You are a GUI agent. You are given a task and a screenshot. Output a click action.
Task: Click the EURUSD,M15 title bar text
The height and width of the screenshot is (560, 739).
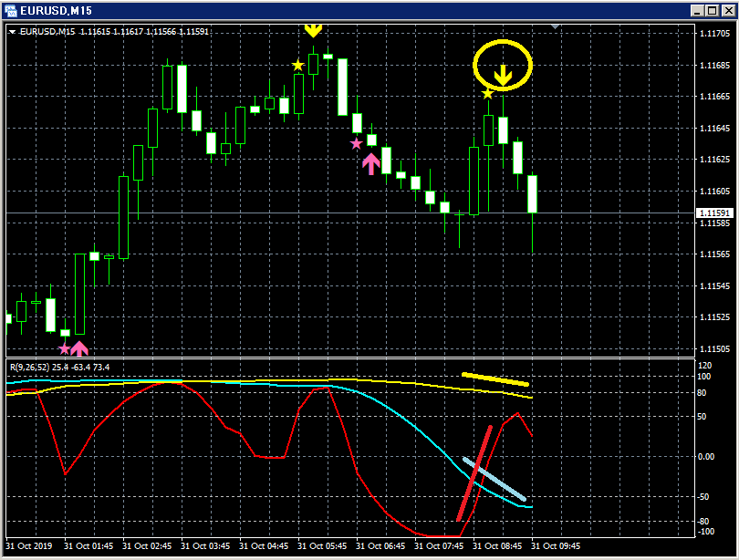56,10
